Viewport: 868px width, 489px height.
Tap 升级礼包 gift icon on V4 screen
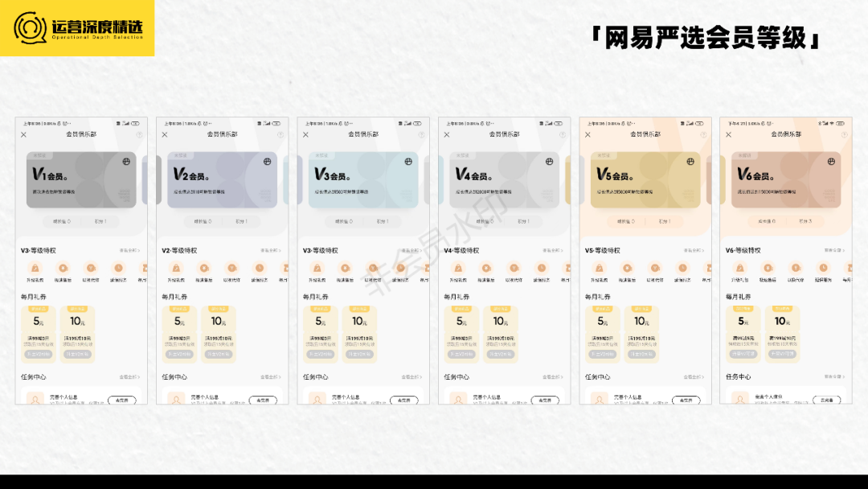(458, 268)
